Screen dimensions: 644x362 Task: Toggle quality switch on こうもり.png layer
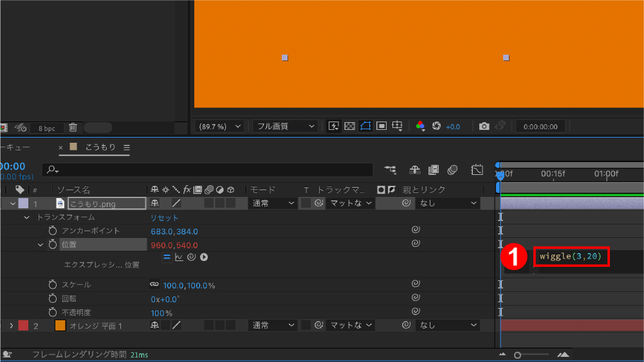coord(176,203)
